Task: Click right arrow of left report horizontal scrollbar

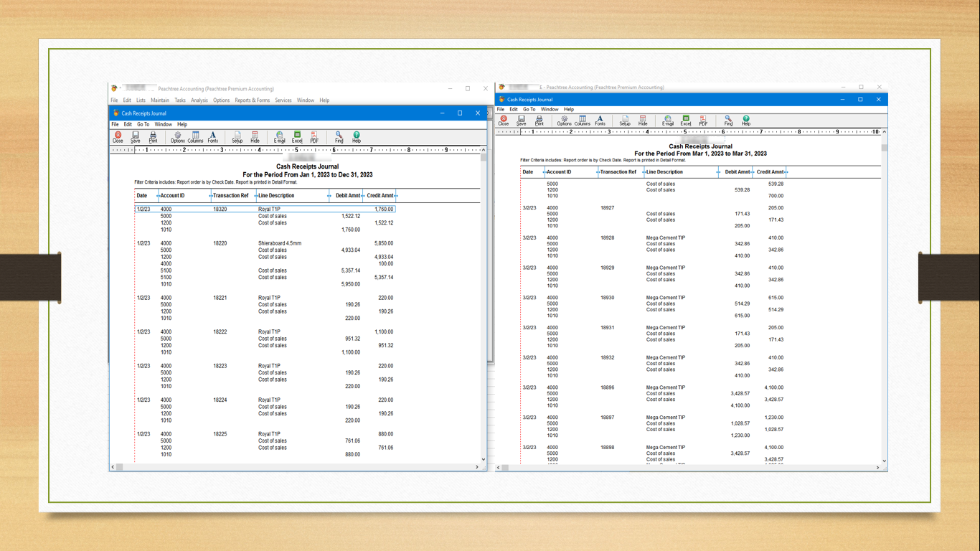Action: 477,467
